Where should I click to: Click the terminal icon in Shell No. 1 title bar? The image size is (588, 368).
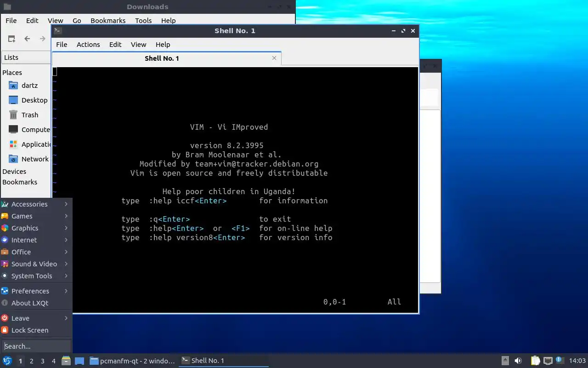57,31
